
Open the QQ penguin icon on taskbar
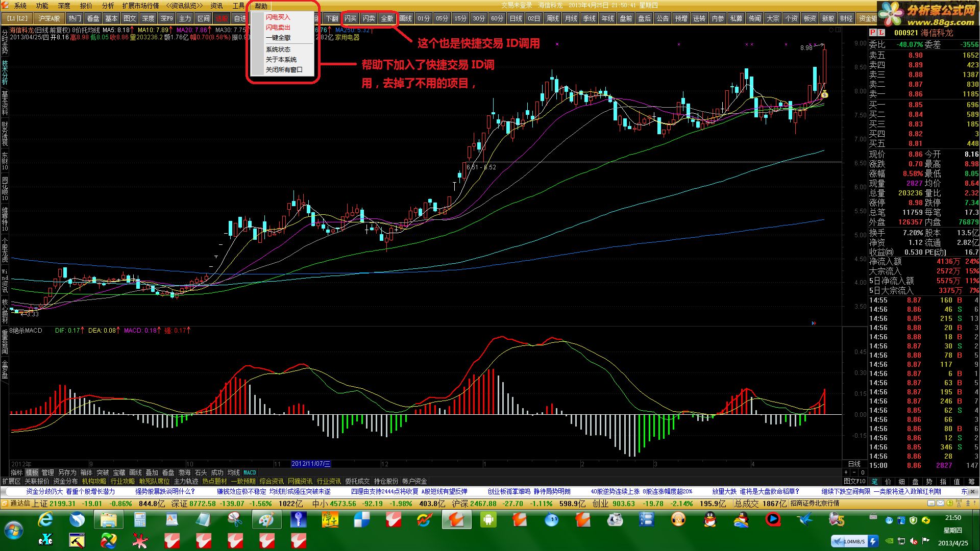pos(709,520)
